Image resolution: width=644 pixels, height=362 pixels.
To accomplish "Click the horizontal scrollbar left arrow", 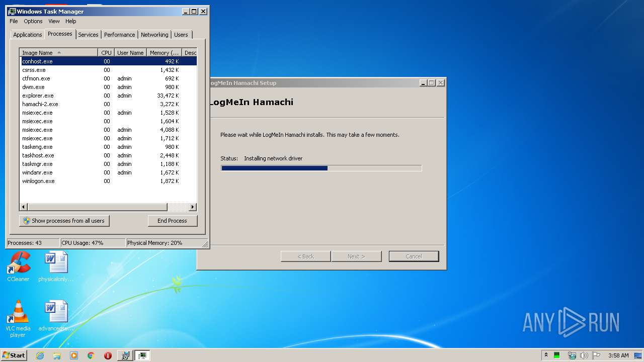I will (24, 207).
